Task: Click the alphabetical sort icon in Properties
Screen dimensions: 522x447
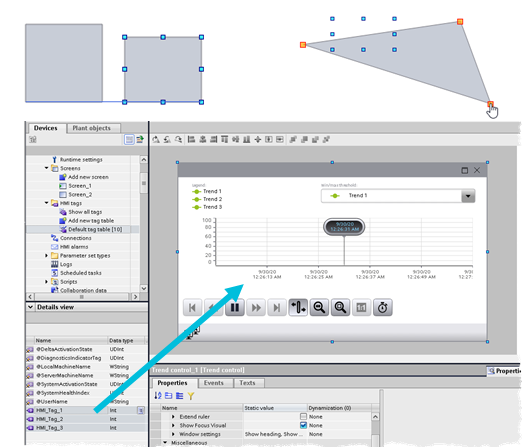Action: pyautogui.click(x=158, y=396)
